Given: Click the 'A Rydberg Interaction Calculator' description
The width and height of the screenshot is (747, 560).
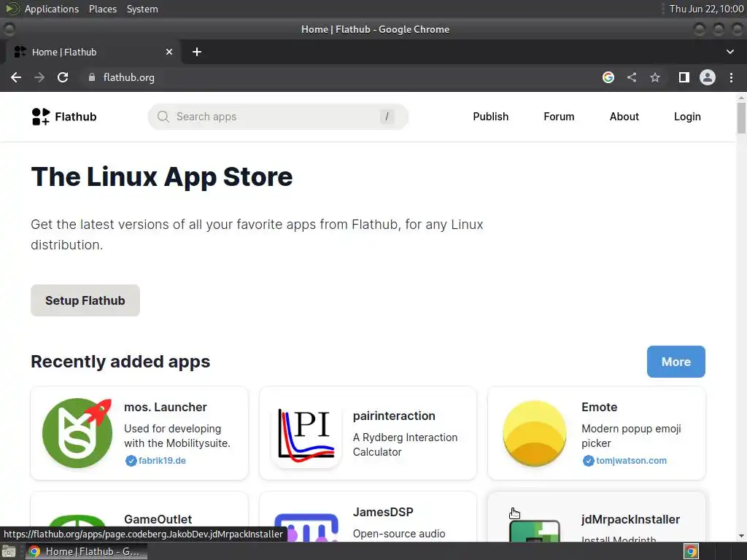Looking at the screenshot, I should (x=405, y=445).
